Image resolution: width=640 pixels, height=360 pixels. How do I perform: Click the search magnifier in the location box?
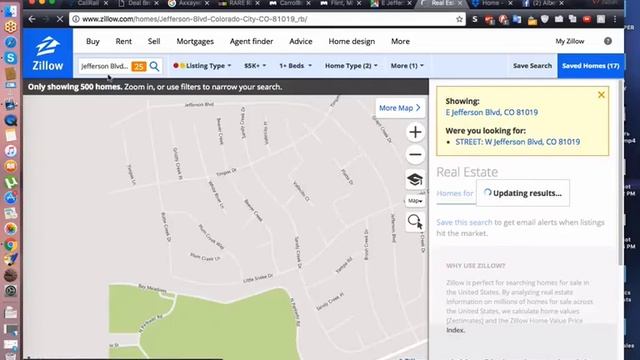click(x=154, y=66)
